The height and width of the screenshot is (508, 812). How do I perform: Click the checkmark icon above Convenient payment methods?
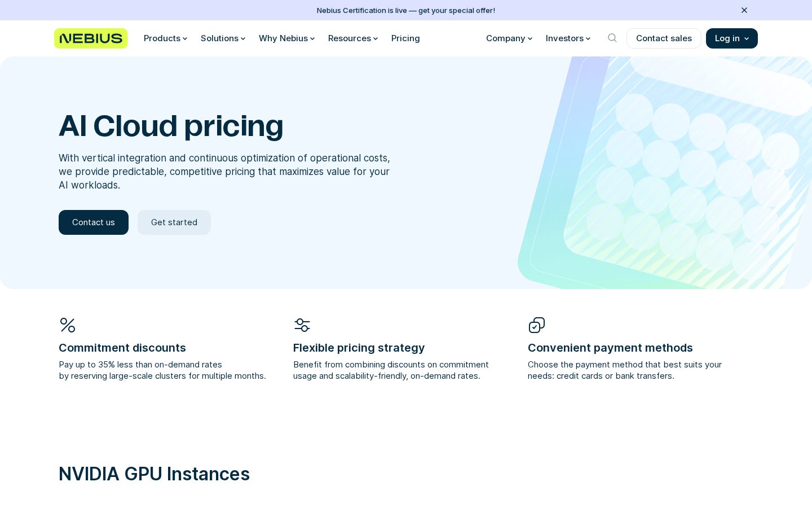click(x=537, y=325)
